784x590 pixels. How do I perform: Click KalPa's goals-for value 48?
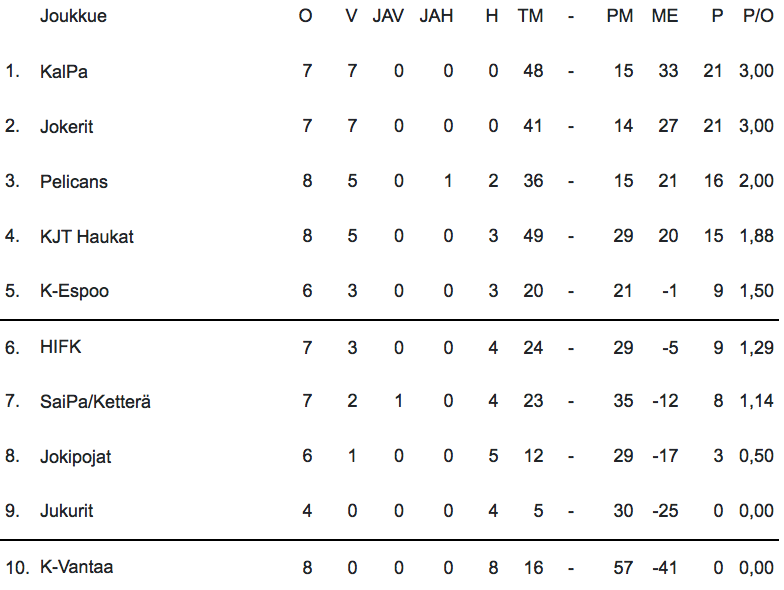533,72
